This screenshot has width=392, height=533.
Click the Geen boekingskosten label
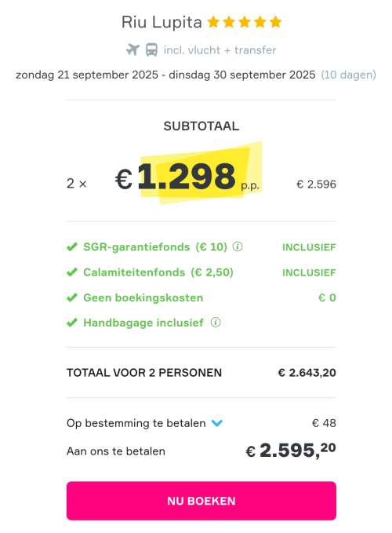click(x=143, y=298)
